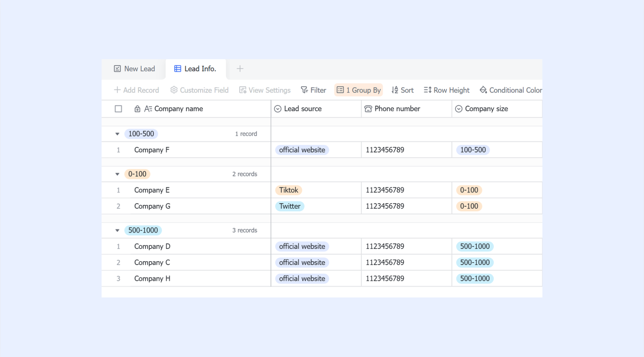644x357 pixels.
Task: Switch to the New Lead tab
Action: click(x=134, y=69)
